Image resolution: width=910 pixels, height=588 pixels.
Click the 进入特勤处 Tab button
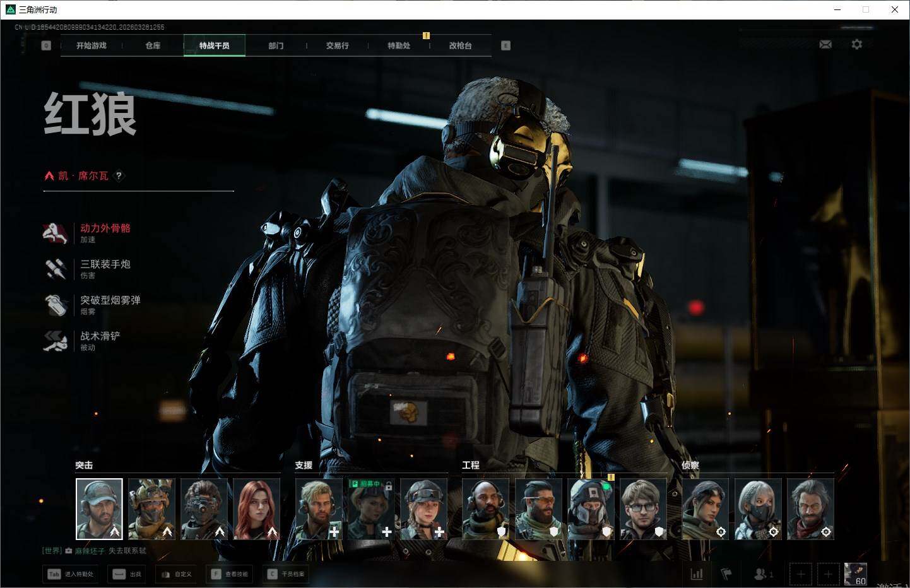[71, 574]
